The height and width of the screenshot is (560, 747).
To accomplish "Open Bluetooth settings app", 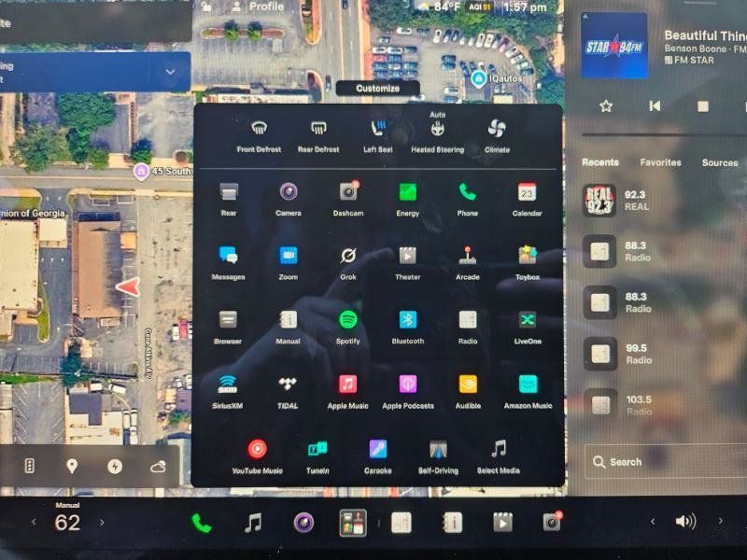I will coord(408,320).
